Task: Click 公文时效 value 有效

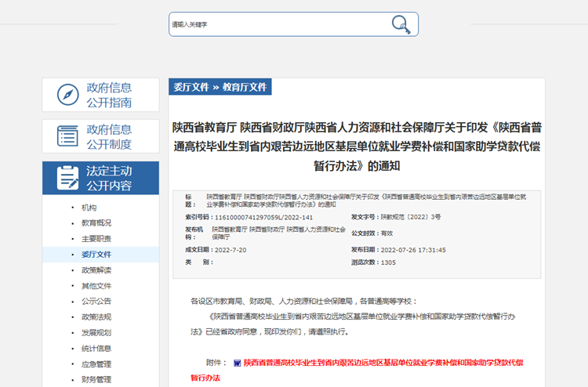Action: [387, 233]
